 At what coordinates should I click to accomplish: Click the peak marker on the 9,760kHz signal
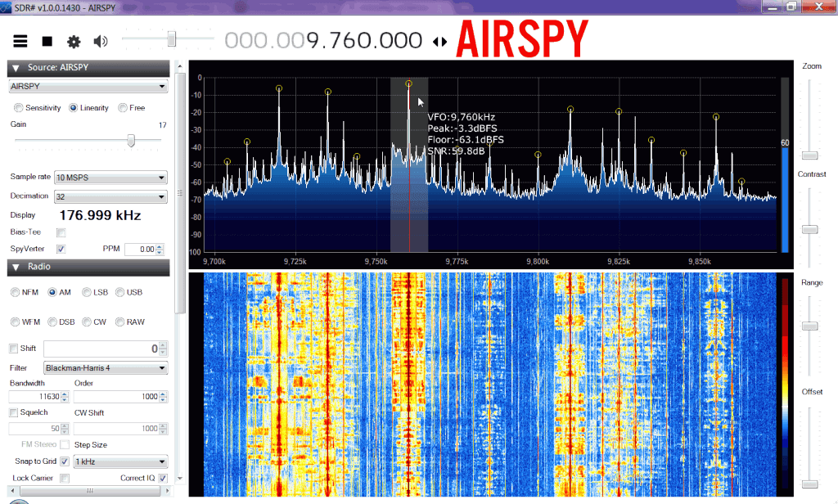point(408,83)
